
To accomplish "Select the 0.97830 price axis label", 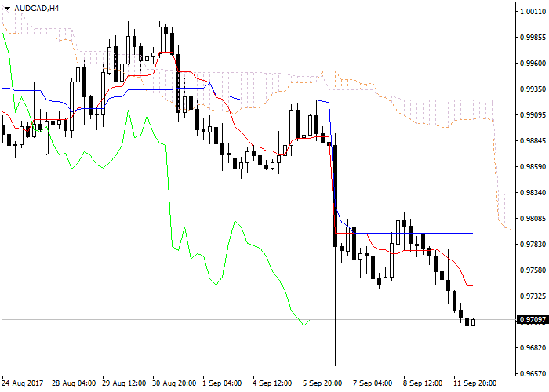I will (x=533, y=245).
